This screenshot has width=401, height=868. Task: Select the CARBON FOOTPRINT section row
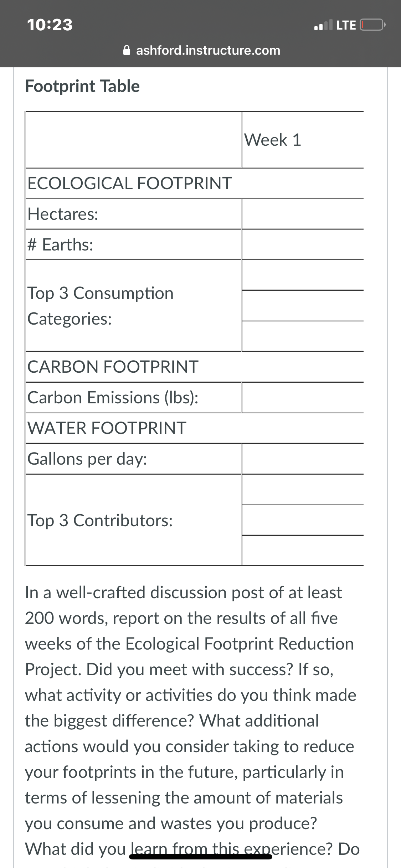(x=195, y=367)
